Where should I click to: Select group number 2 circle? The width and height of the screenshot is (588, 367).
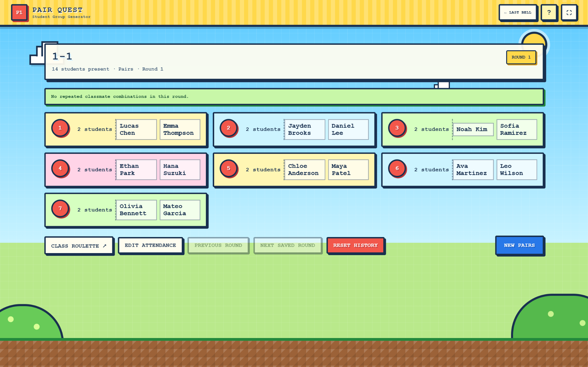(x=229, y=128)
